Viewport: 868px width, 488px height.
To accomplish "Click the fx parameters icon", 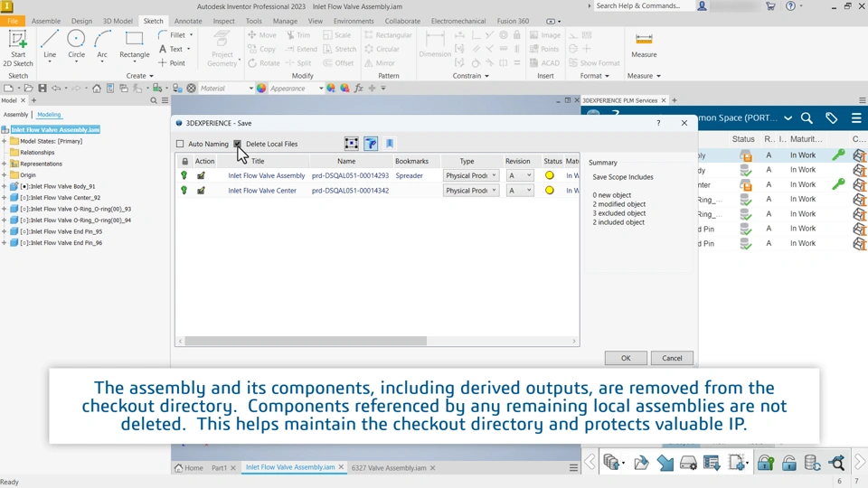I will click(x=358, y=88).
